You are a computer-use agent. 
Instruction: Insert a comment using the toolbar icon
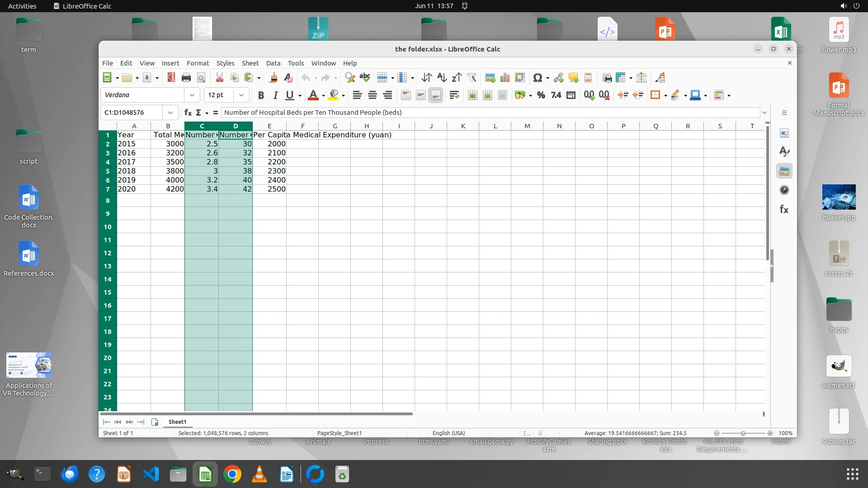tap(573, 78)
